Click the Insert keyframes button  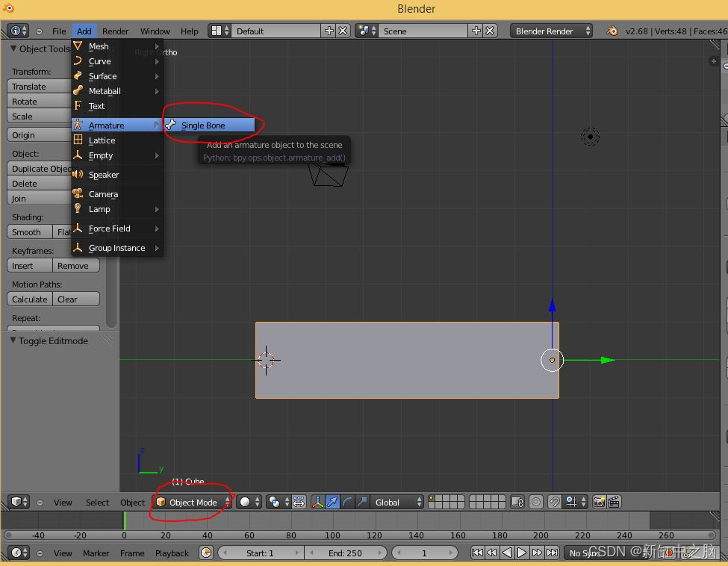30,266
